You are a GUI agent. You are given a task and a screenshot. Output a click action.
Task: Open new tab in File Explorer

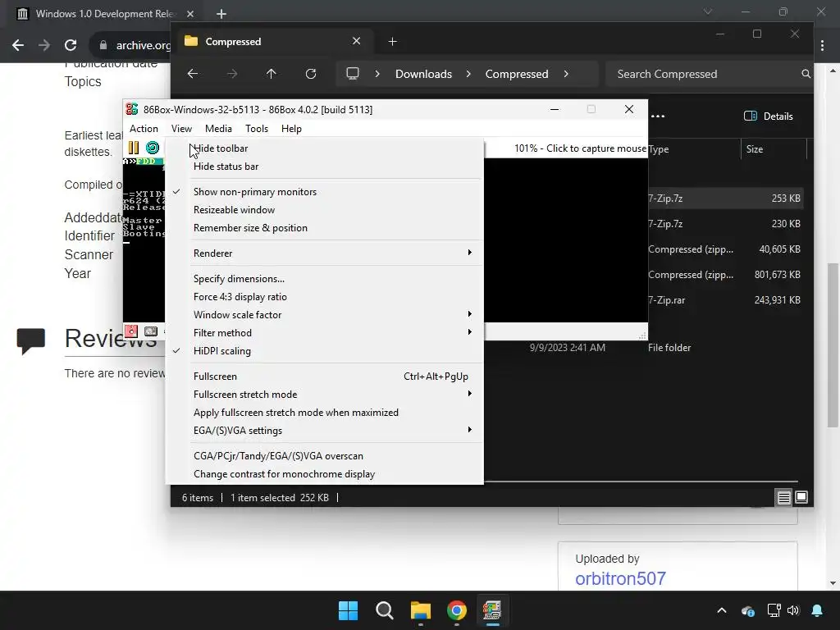392,41
